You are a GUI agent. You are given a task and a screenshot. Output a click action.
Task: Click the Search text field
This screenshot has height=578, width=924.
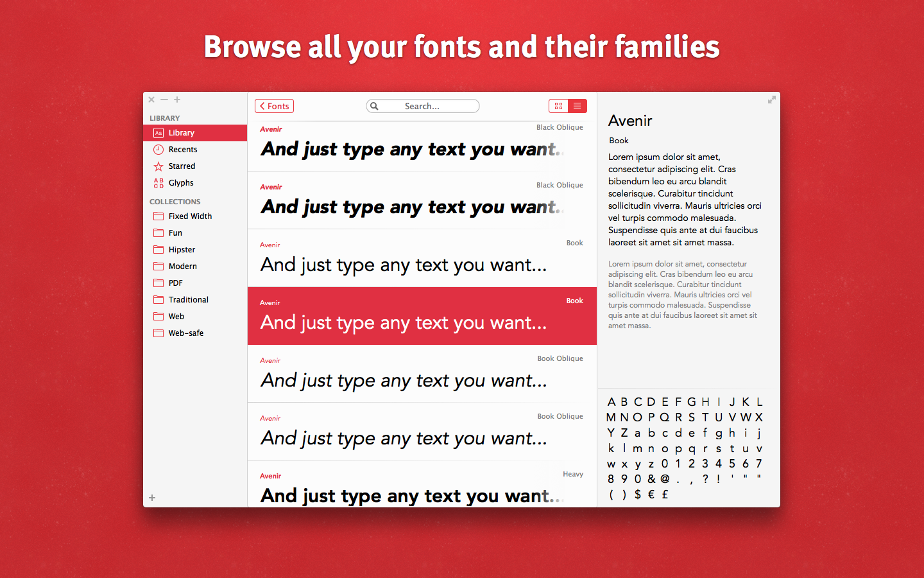pos(427,107)
